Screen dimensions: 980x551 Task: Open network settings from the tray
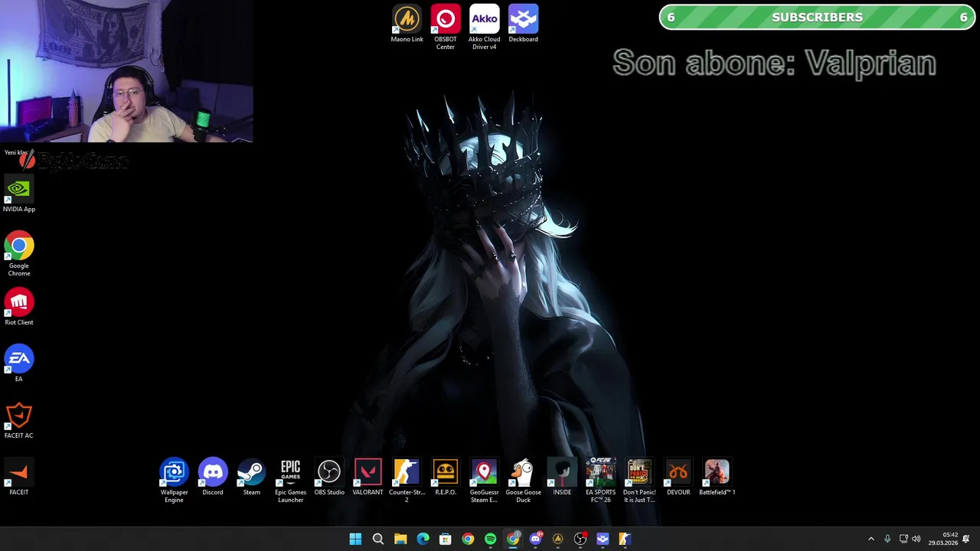click(x=903, y=539)
